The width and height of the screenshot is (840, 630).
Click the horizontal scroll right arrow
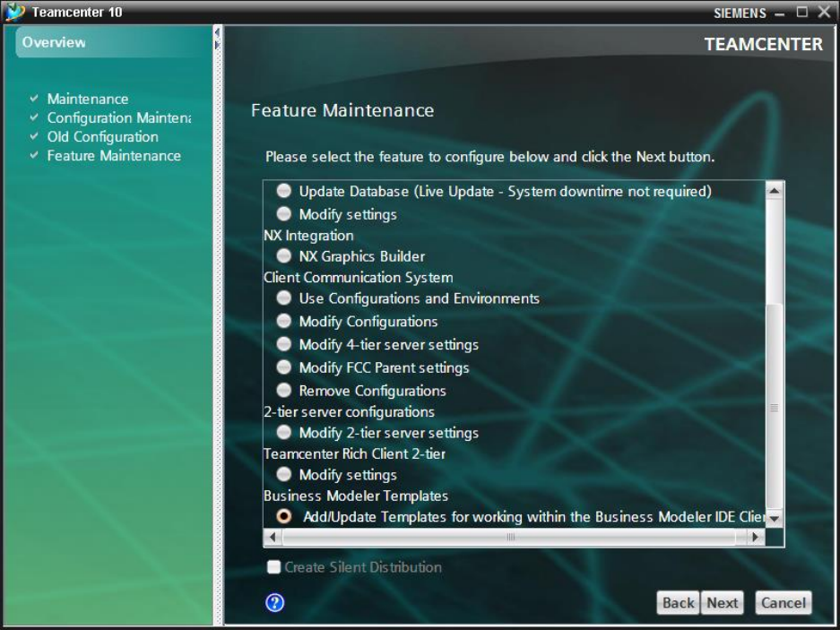point(756,536)
